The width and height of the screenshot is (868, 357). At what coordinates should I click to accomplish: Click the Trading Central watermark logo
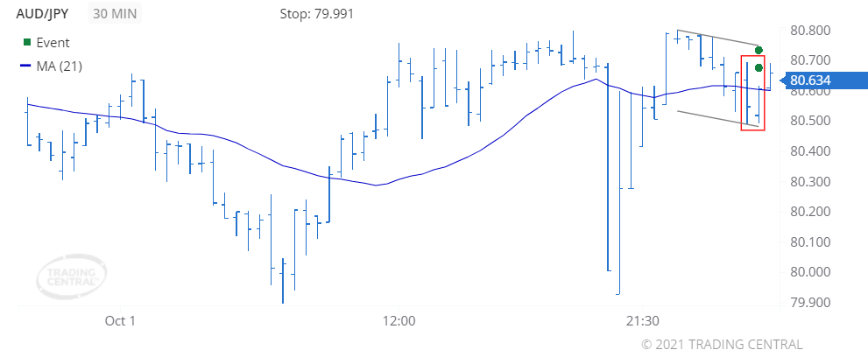[71, 276]
